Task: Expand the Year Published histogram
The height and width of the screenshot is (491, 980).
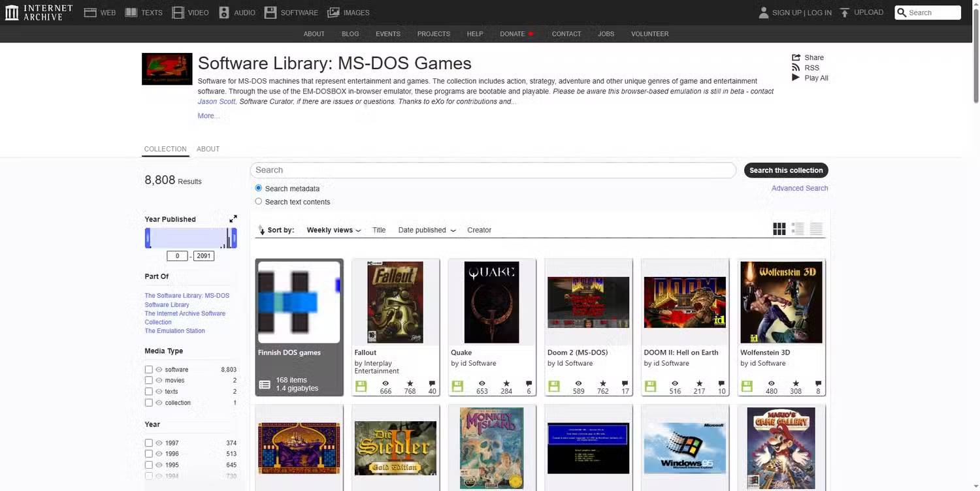Action: tap(233, 219)
